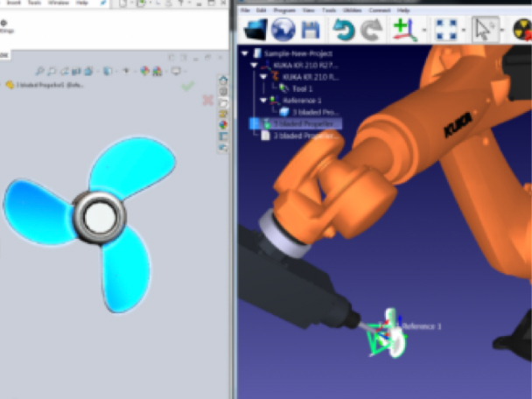
Task: Cancel with the red X in SolidWorks
Action: [208, 100]
